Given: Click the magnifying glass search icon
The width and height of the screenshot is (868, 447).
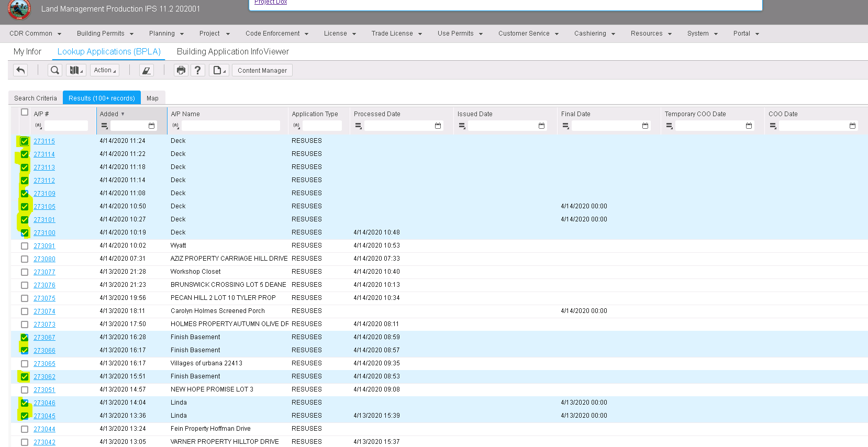Looking at the screenshot, I should coord(55,70).
